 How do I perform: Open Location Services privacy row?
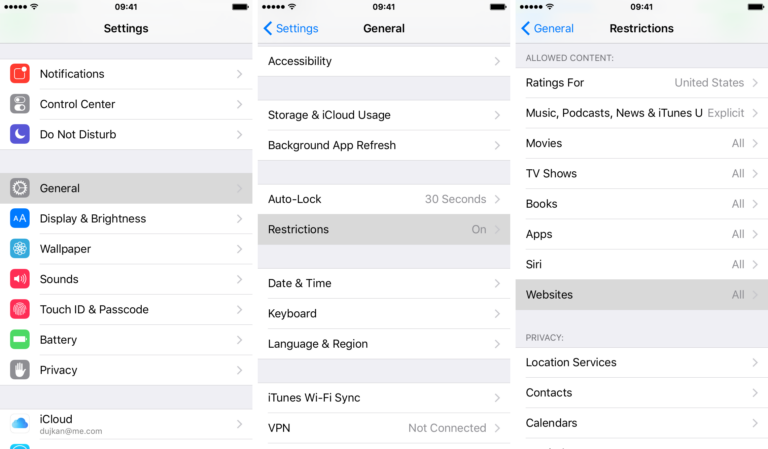[642, 362]
